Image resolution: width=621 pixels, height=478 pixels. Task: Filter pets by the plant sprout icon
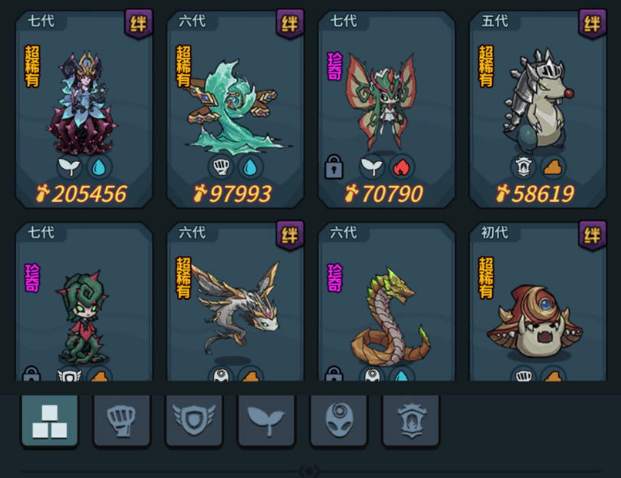tap(266, 422)
